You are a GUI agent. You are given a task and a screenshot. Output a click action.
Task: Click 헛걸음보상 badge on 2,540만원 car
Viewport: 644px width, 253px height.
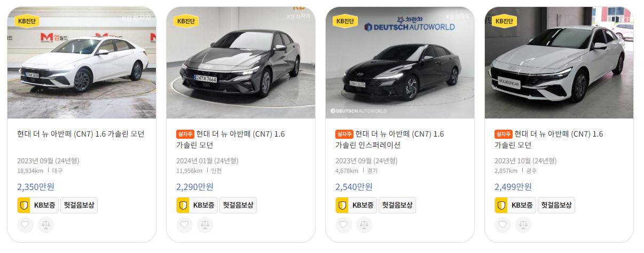397,205
